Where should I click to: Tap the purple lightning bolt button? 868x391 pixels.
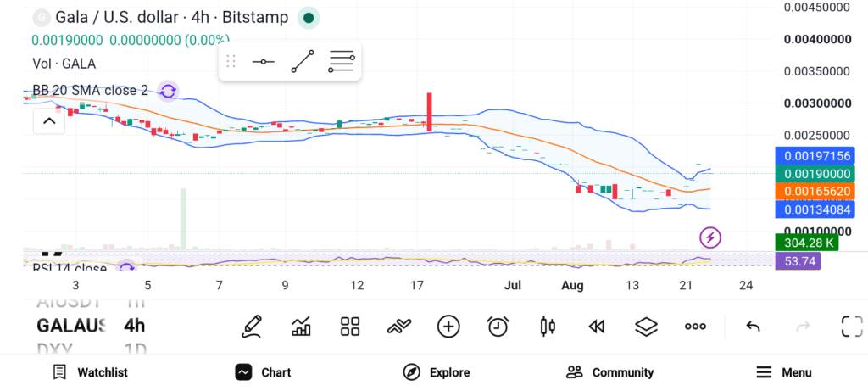pos(710,237)
